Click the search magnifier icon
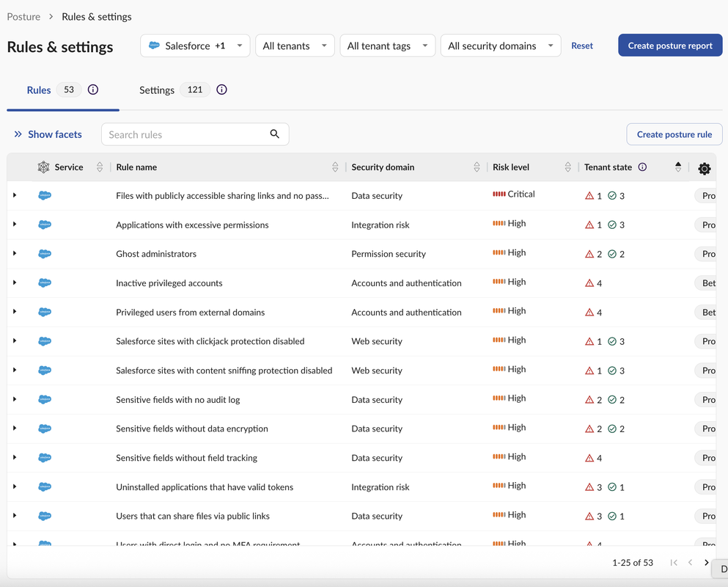The width and height of the screenshot is (728, 587). 275,134
